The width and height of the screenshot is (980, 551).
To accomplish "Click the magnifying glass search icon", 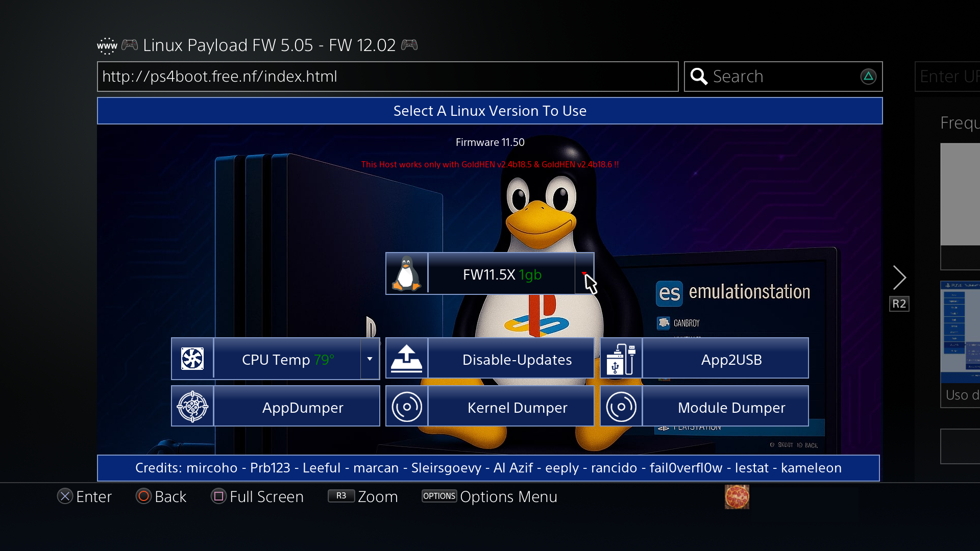I will (x=699, y=77).
